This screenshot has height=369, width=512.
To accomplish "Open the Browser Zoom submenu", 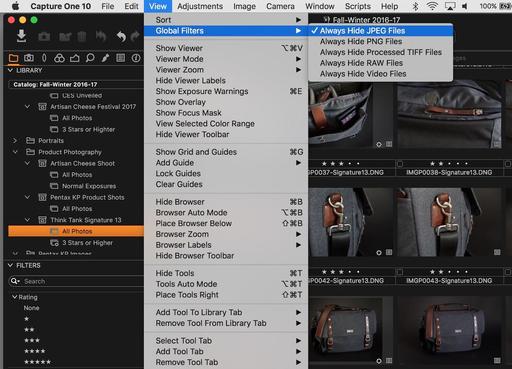I will coord(226,234).
